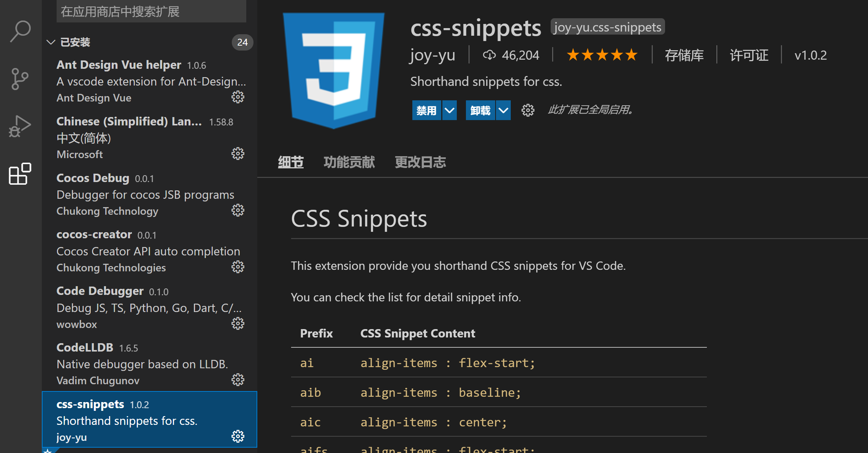The image size is (868, 453).
Task: Collapse the 已安装 section
Action: [x=51, y=42]
